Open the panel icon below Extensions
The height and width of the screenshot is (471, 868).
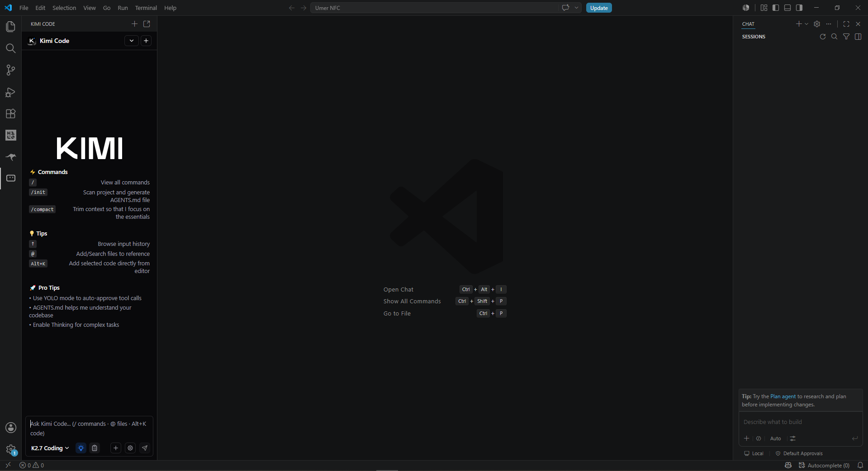pyautogui.click(x=11, y=135)
